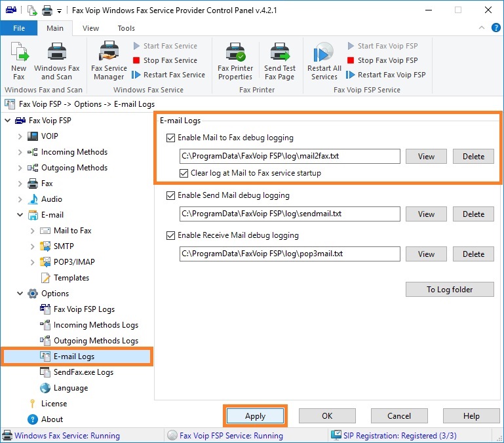Select Templates tree item
504x443 pixels.
(x=71, y=278)
